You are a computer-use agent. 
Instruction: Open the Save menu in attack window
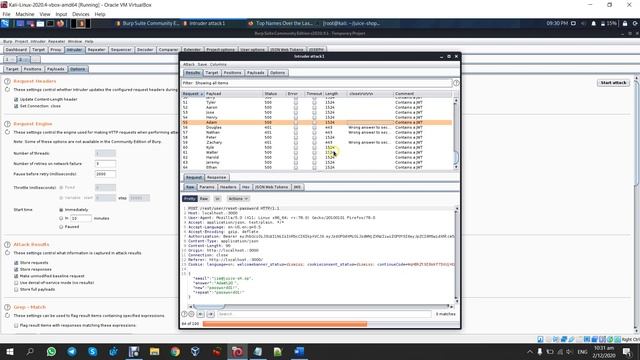click(202, 64)
